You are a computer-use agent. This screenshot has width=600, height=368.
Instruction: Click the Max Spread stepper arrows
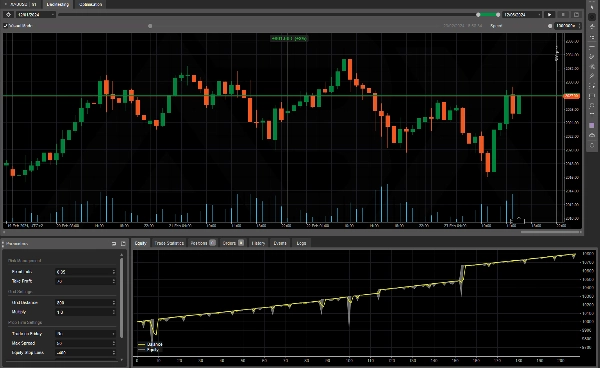pyautogui.click(x=113, y=343)
